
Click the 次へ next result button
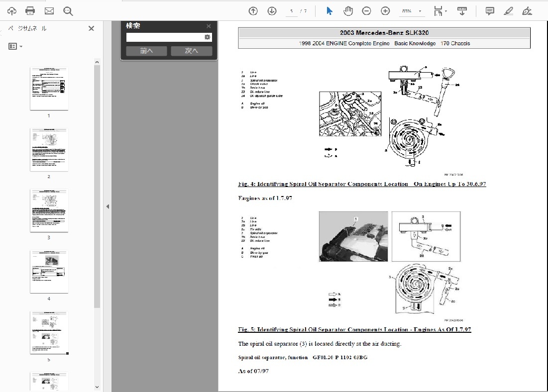(x=191, y=51)
